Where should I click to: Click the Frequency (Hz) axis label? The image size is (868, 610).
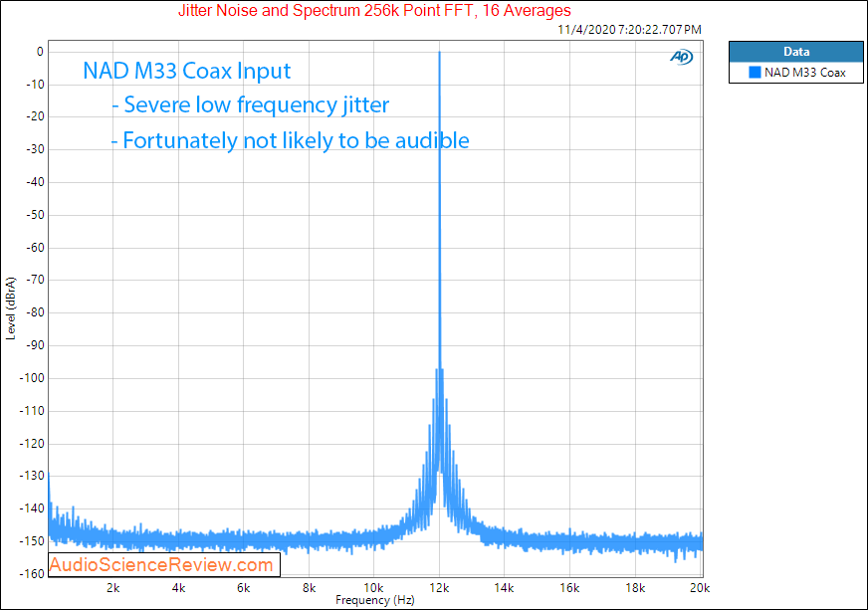(374, 600)
